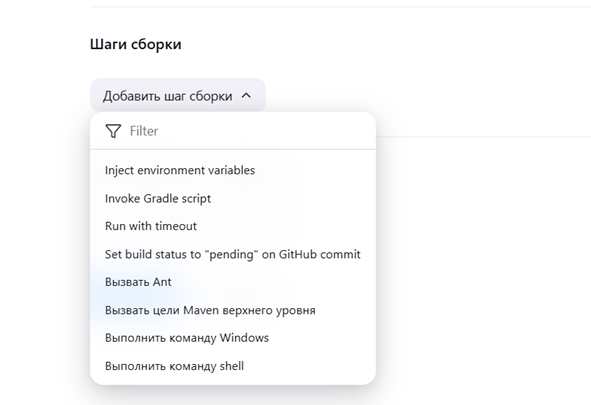The width and height of the screenshot is (591, 405).
Task: Click the chevron on Добавить шаг сборки
Action: [246, 96]
